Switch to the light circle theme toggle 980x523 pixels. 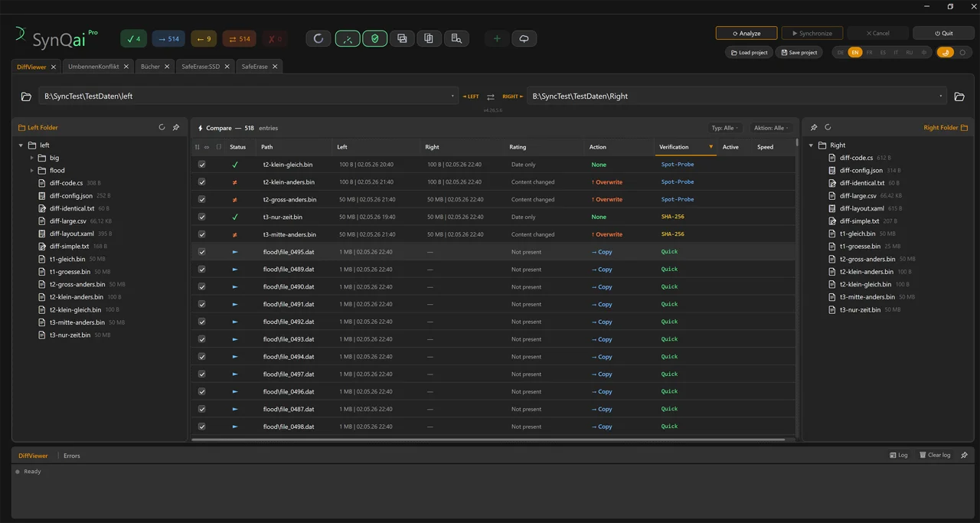pos(962,52)
